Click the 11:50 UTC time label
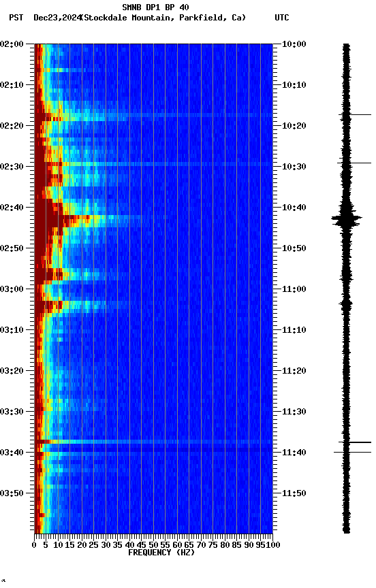Screen dimensions: 376x588 (x=294, y=493)
